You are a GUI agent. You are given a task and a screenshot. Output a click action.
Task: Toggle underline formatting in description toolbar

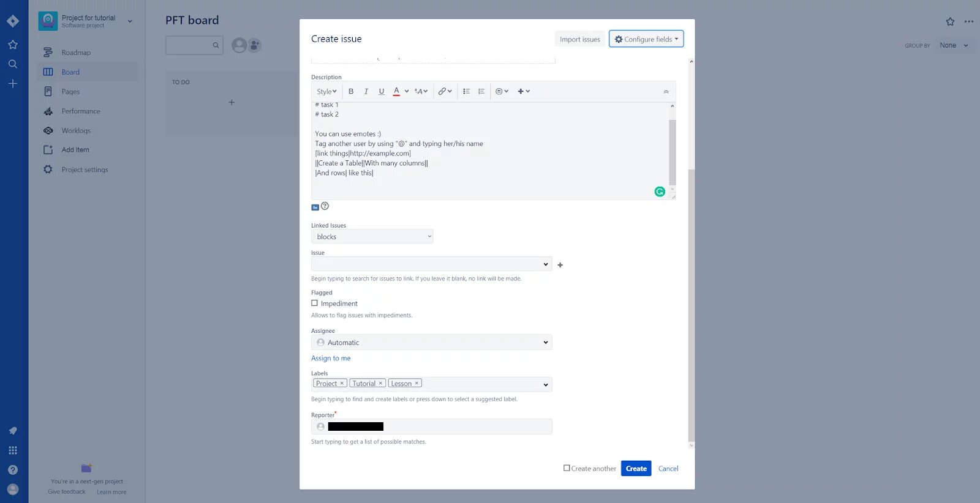(382, 91)
